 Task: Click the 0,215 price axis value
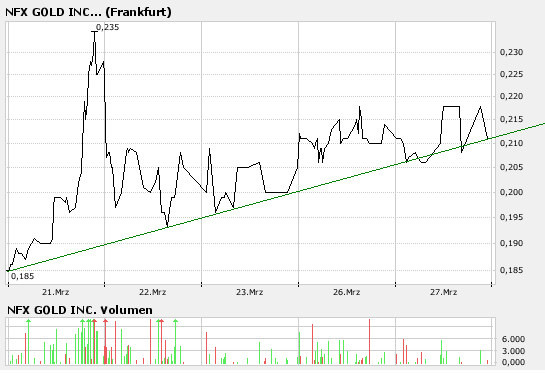tap(511, 120)
